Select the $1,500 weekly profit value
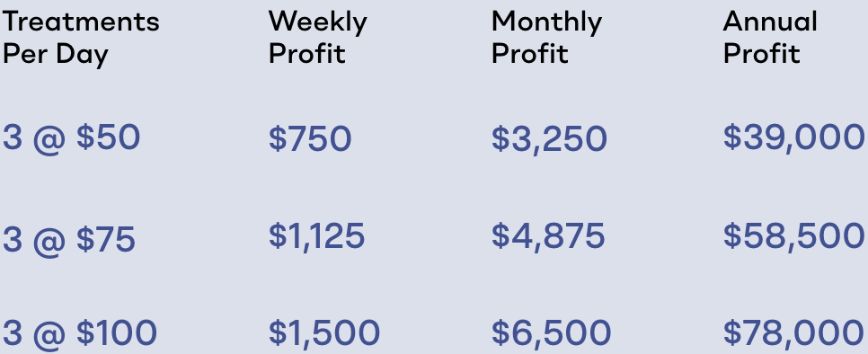The height and width of the screenshot is (354, 868). 324,333
